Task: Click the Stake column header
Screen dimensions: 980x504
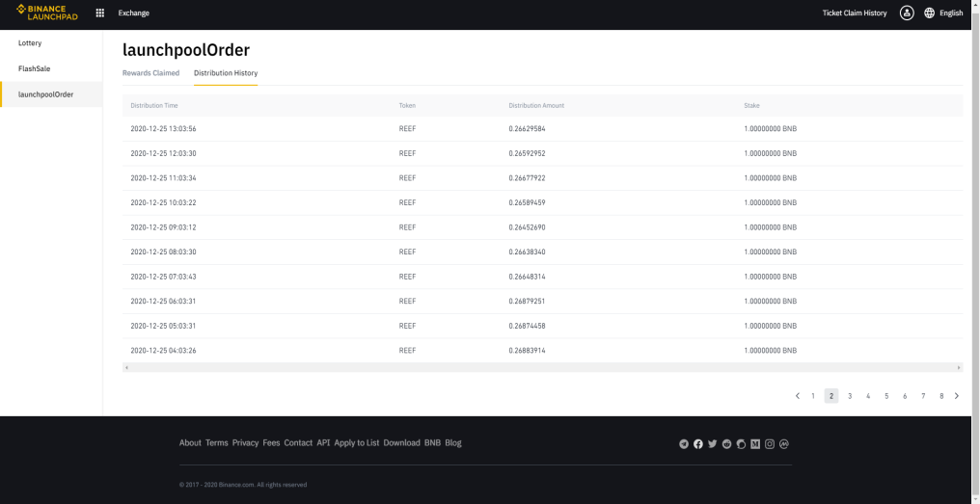Action: tap(751, 106)
